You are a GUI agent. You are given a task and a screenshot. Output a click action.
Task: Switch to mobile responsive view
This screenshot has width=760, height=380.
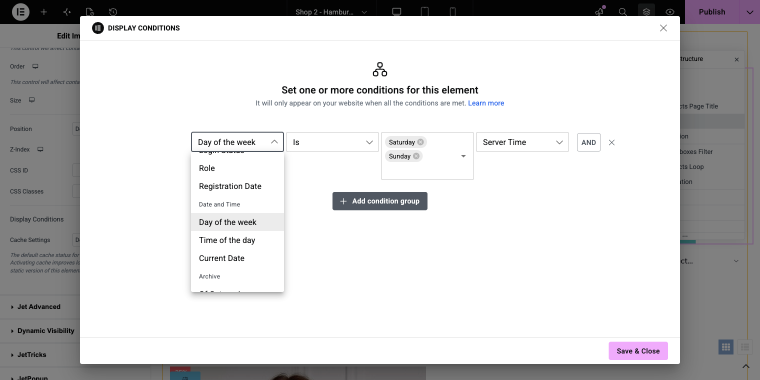[453, 12]
